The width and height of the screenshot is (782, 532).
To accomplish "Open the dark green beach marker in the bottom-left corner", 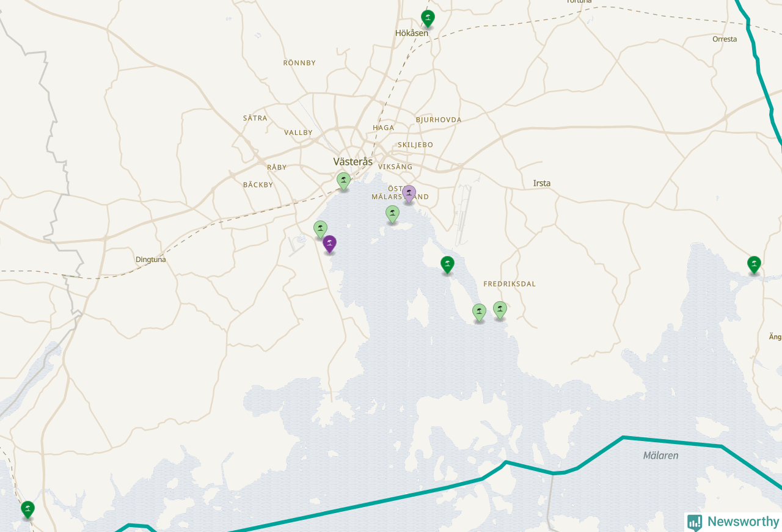I will [27, 510].
